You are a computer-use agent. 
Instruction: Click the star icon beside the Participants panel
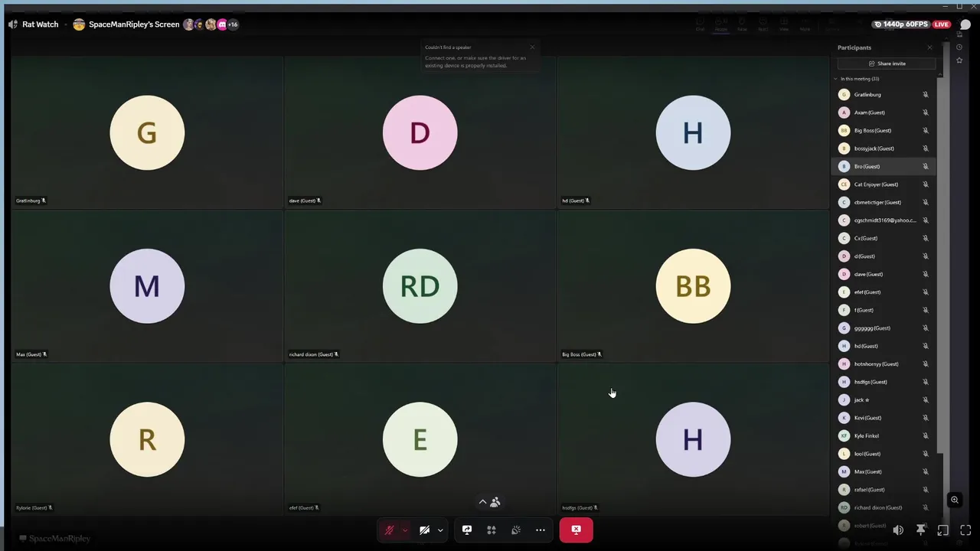(959, 60)
